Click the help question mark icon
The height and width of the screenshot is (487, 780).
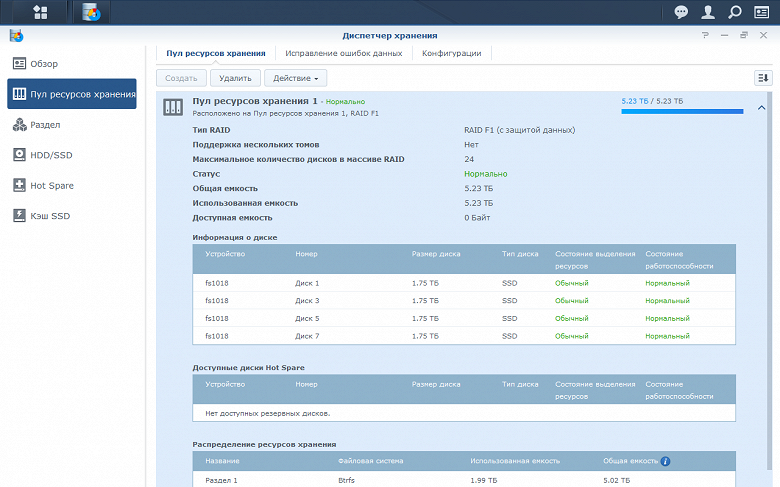(x=707, y=35)
